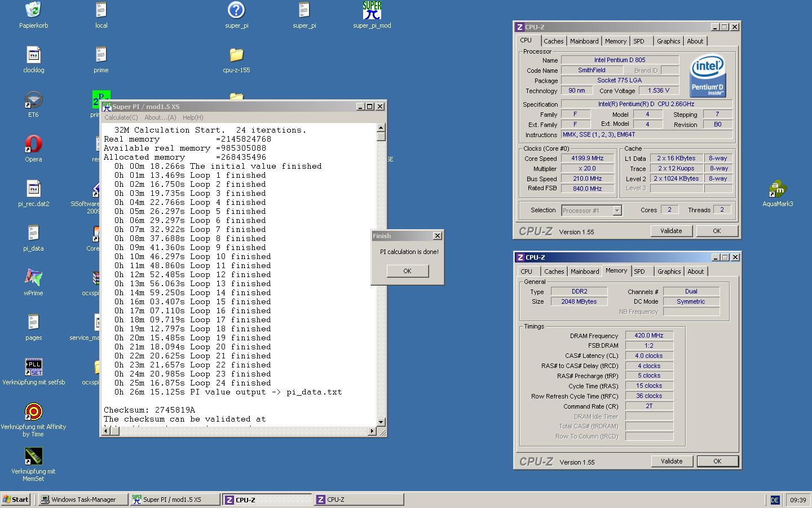Switch to Graphics tab in upper CPU-Z

669,41
